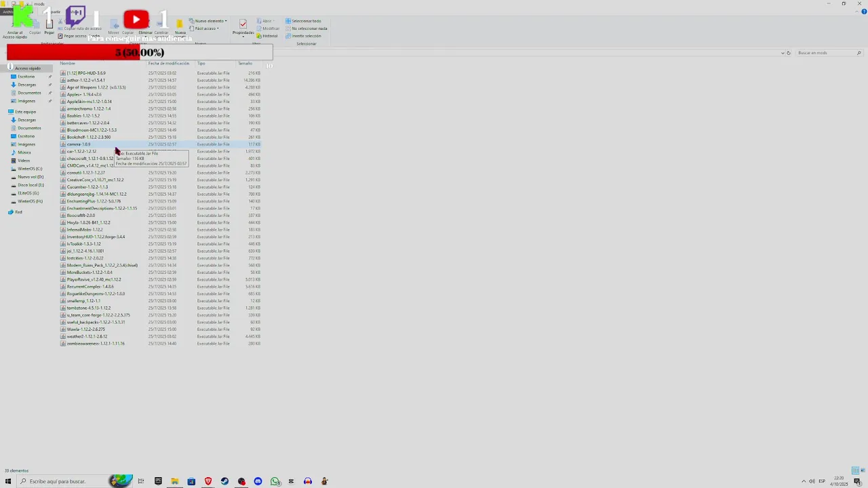Image resolution: width=868 pixels, height=488 pixels.
Task: Open Epic Games launcher from the taskbar
Action: click(158, 481)
